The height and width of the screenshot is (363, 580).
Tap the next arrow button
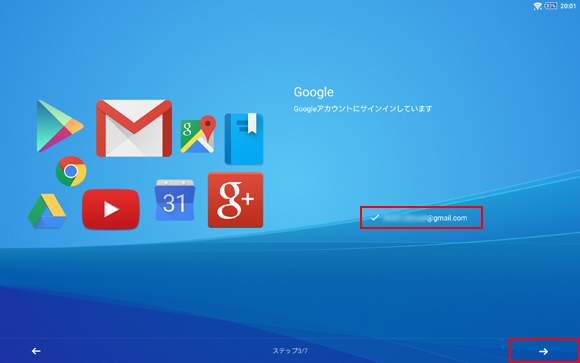pyautogui.click(x=544, y=351)
